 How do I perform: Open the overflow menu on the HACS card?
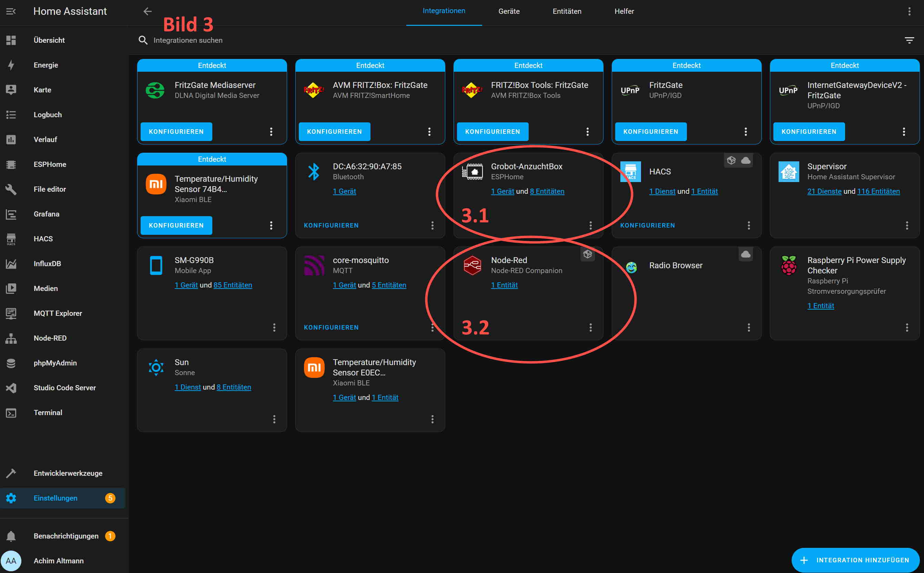[749, 225]
